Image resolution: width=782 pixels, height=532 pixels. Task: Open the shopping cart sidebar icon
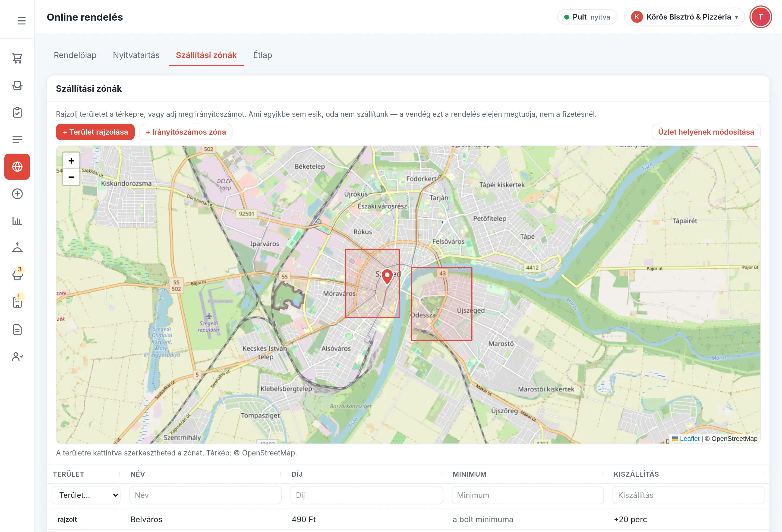pos(17,58)
